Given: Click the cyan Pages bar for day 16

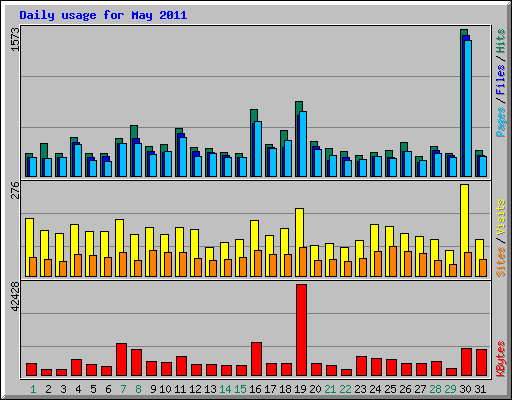Looking at the screenshot, I should point(258,149).
